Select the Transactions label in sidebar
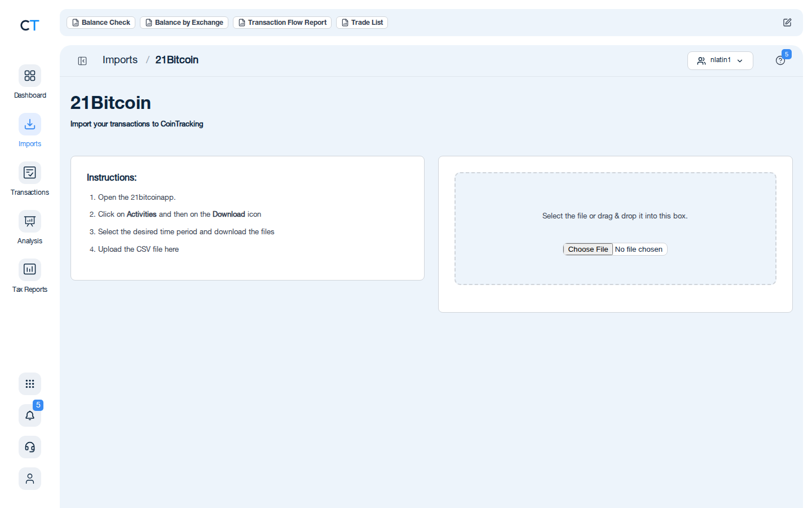 click(30, 192)
